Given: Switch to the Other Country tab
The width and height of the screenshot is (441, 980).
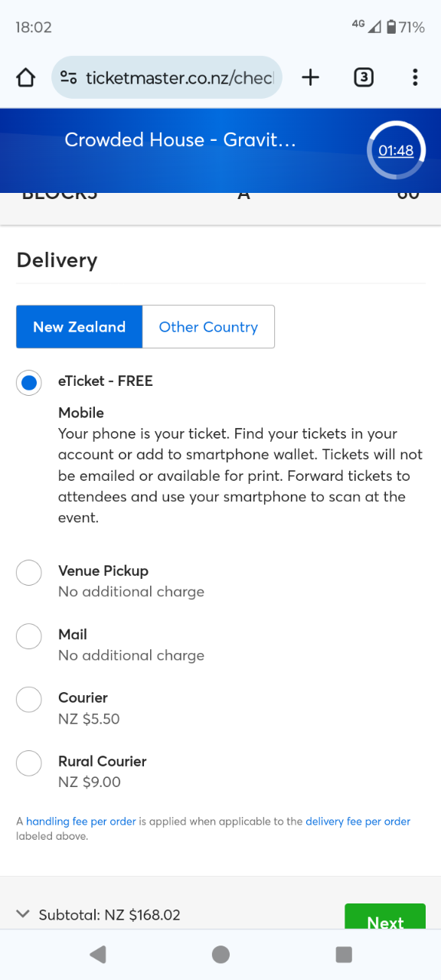Looking at the screenshot, I should pyautogui.click(x=208, y=327).
